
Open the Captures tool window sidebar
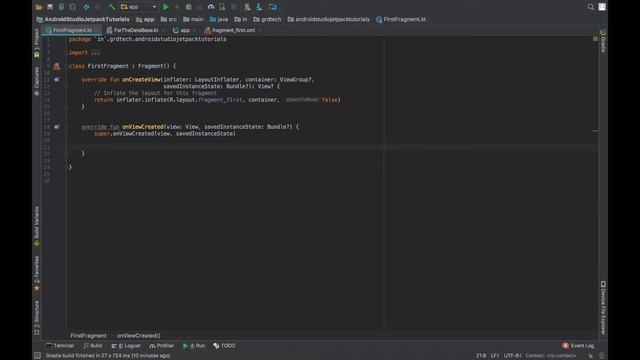37,81
